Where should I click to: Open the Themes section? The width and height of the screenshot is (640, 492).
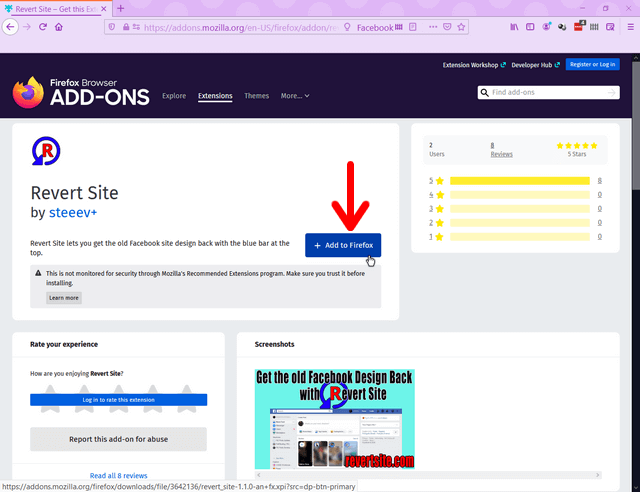[256, 96]
